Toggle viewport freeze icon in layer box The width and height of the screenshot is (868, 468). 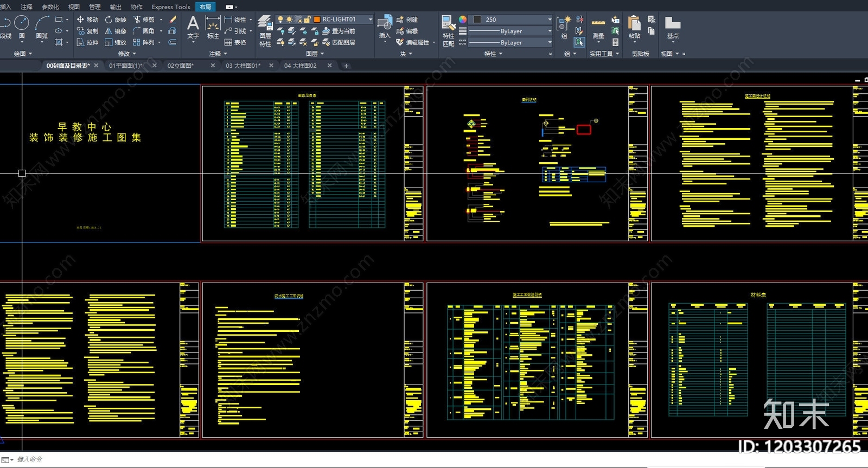[298, 20]
